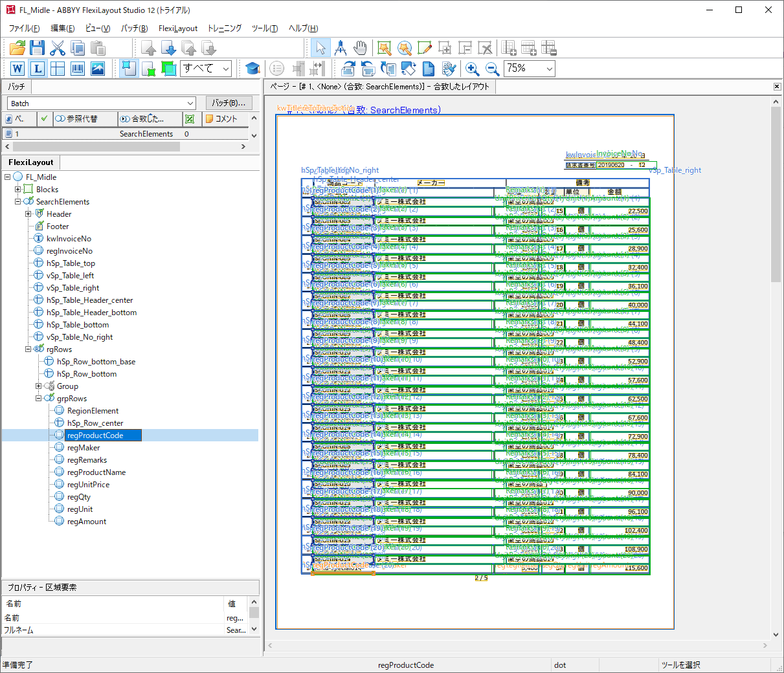Open the ビュー(V) menu
Screen dimensions: 784x673
pos(98,28)
